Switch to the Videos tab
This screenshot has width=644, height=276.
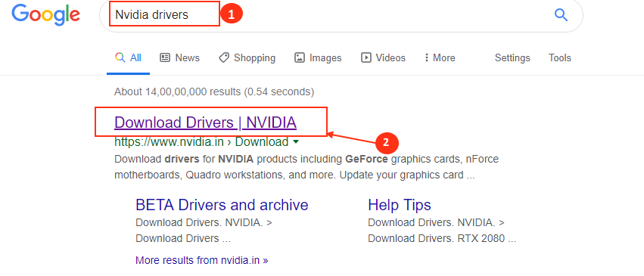383,57
